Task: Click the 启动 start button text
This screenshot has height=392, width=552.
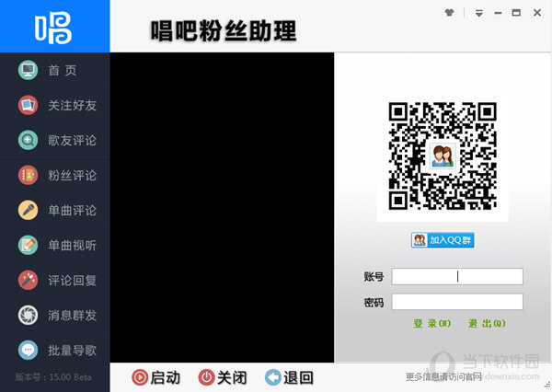Action: click(x=165, y=377)
